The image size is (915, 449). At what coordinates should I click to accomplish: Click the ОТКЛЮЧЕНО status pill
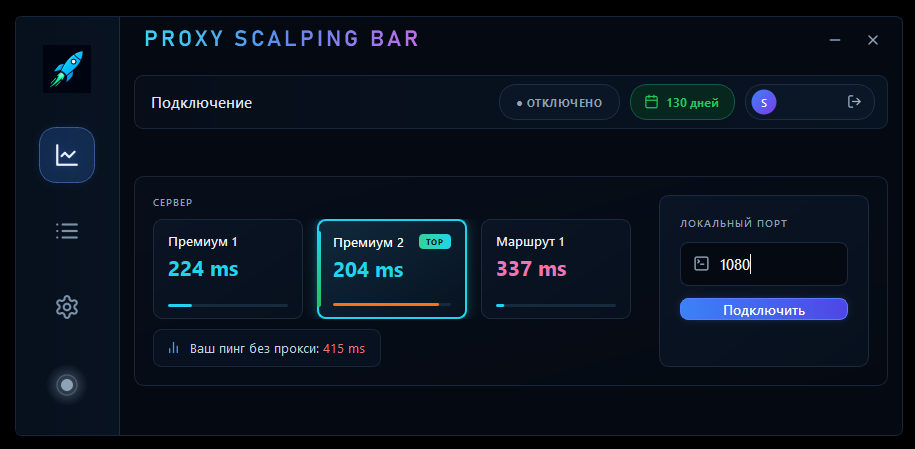click(560, 102)
